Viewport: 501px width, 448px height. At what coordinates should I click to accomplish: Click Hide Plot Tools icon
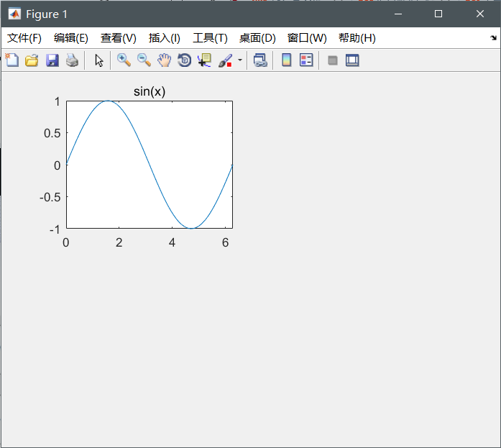pyautogui.click(x=333, y=60)
